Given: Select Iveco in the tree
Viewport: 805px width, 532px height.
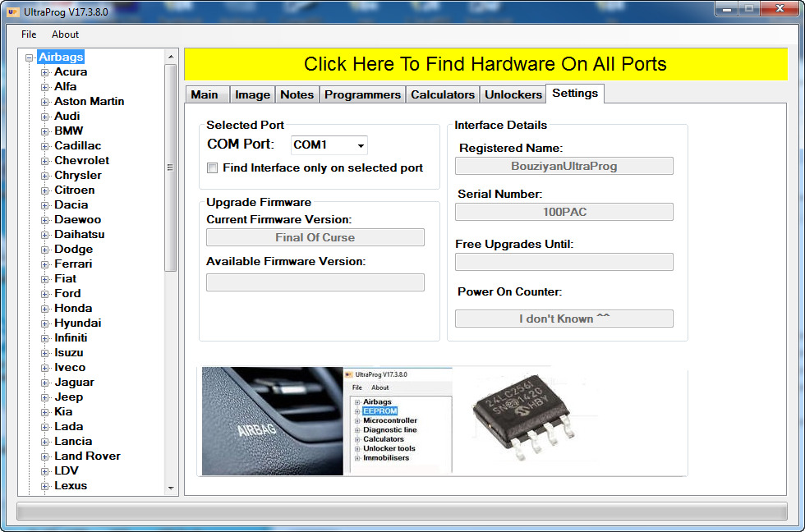Looking at the screenshot, I should 70,367.
